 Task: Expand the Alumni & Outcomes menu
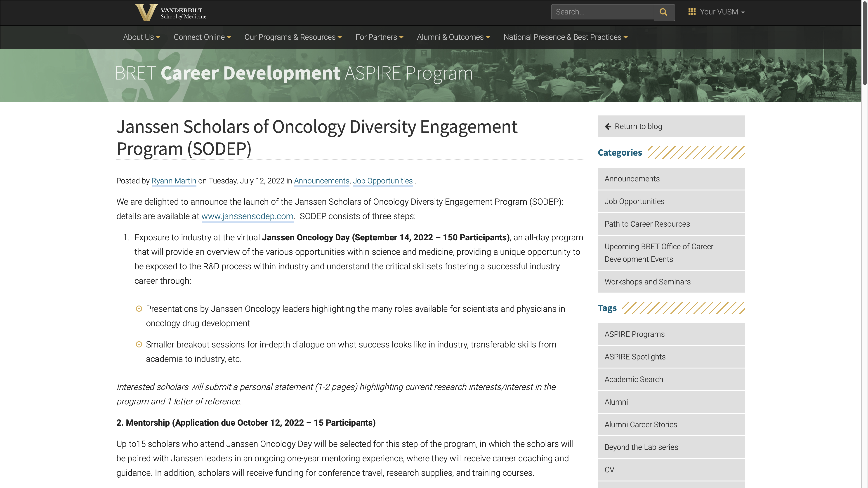pyautogui.click(x=453, y=37)
